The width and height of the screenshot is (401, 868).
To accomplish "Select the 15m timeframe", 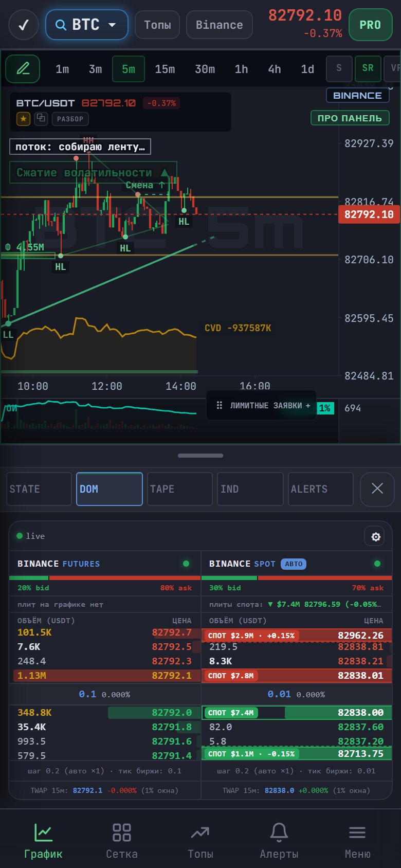I will 165,69.
